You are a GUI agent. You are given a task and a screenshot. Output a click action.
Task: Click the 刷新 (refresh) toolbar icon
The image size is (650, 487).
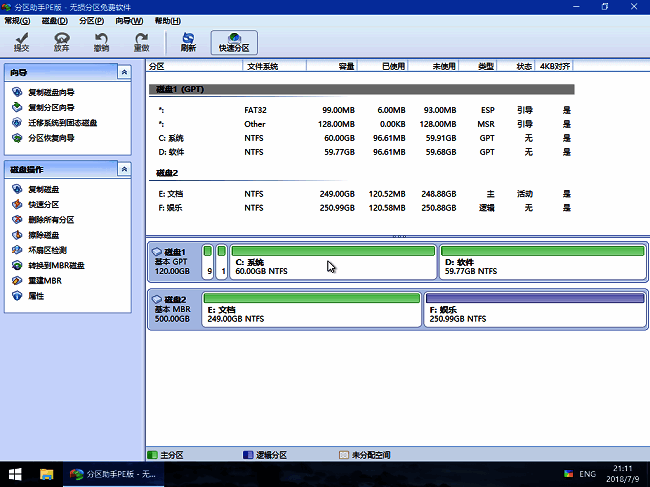coord(188,41)
